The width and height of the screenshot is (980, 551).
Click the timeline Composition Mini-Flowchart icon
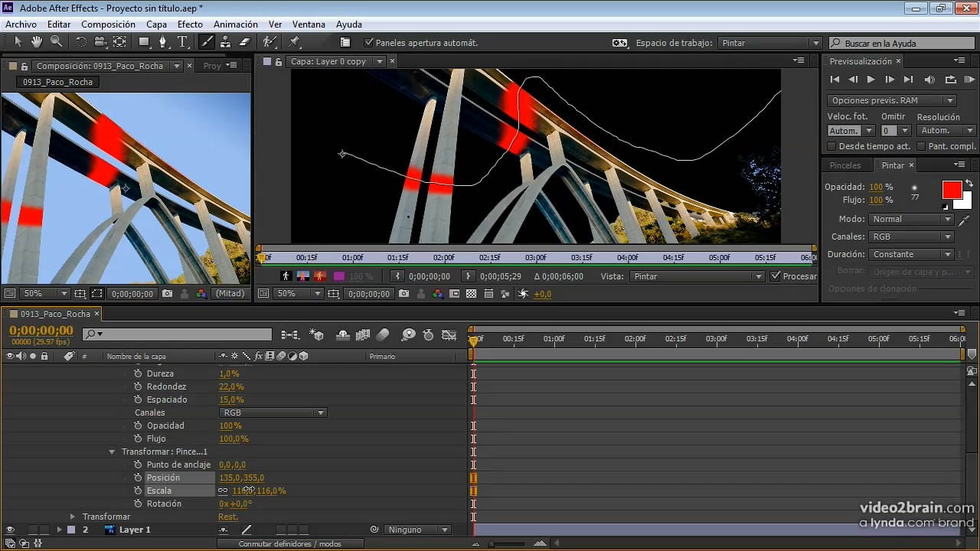pyautogui.click(x=289, y=334)
